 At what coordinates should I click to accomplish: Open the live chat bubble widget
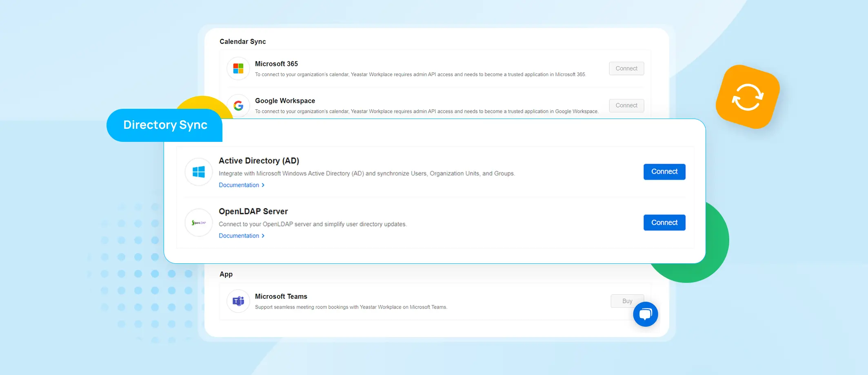[645, 314]
